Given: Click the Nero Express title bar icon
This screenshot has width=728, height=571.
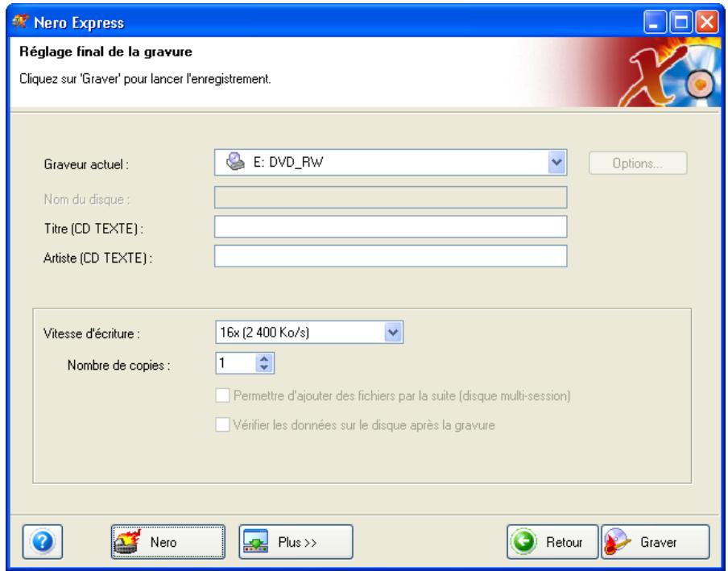Looking at the screenshot, I should 20,22.
